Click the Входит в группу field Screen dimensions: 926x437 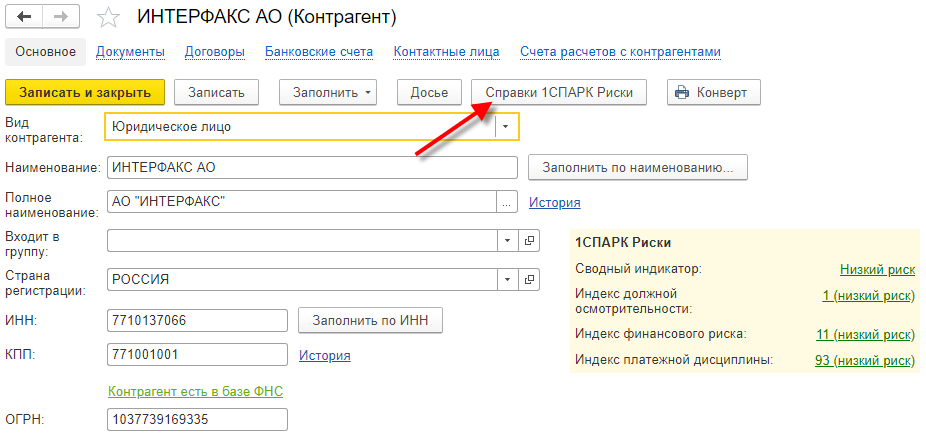click(x=302, y=240)
